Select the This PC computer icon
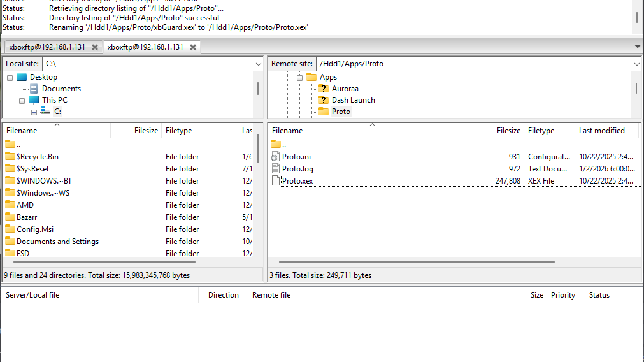Image resolution: width=644 pixels, height=362 pixels. coord(34,100)
